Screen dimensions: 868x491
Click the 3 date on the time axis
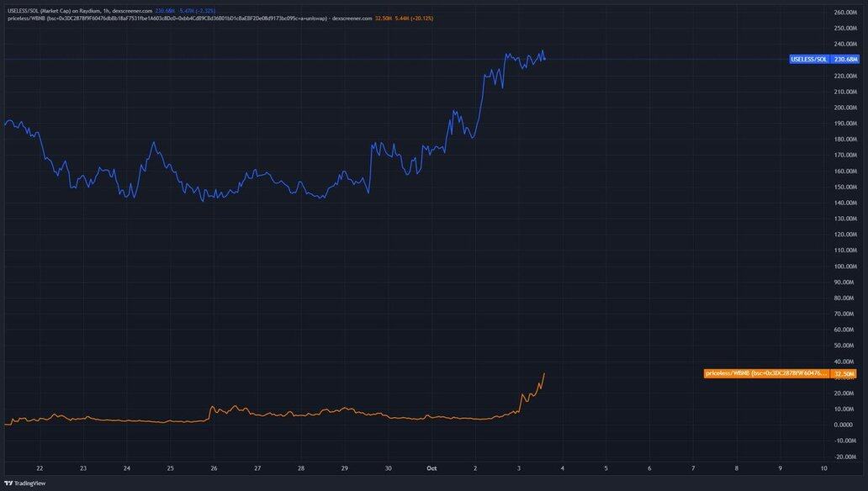(x=519, y=467)
